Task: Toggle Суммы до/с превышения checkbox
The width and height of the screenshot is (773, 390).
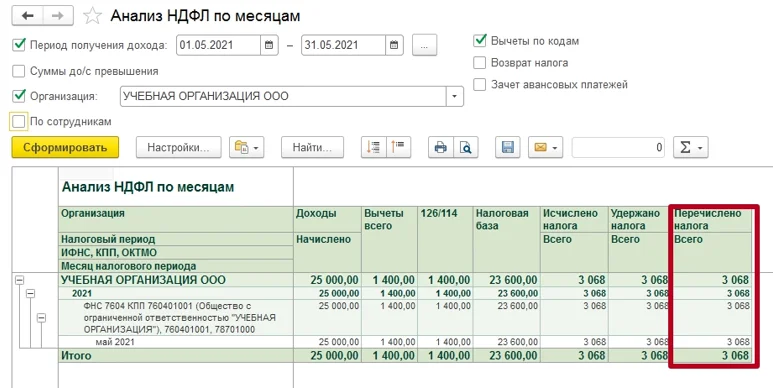Action: [x=19, y=71]
